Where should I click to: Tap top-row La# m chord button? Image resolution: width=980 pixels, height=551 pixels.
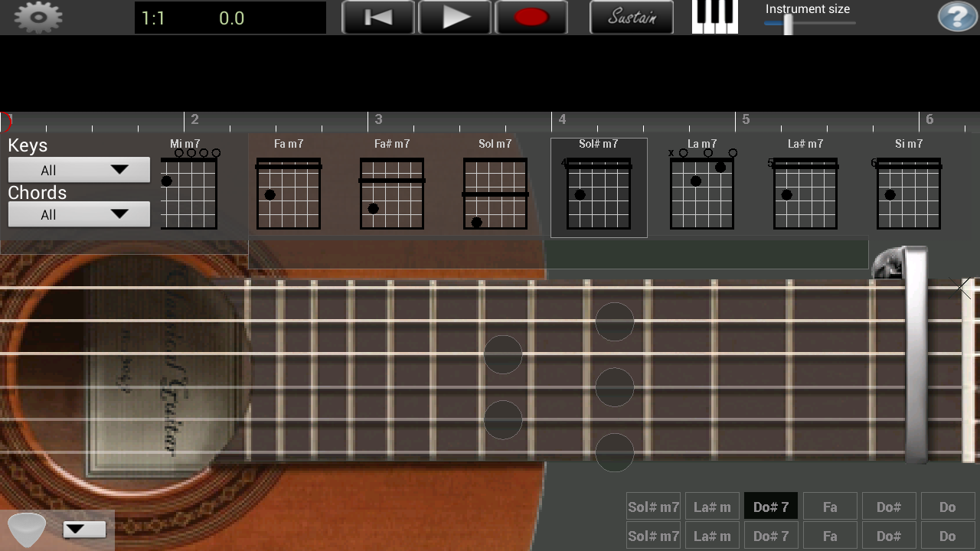tap(712, 507)
